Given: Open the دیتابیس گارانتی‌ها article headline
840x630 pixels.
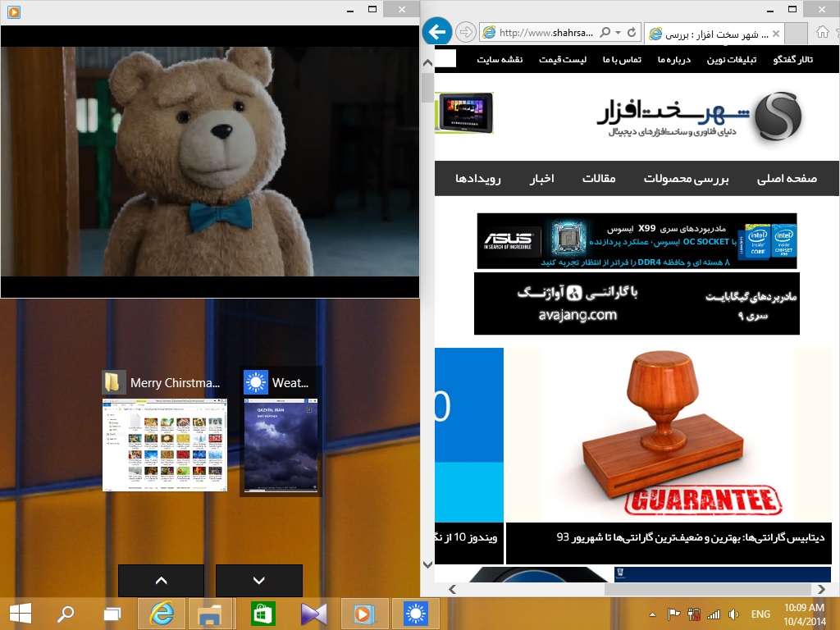Looking at the screenshot, I should (x=691, y=537).
